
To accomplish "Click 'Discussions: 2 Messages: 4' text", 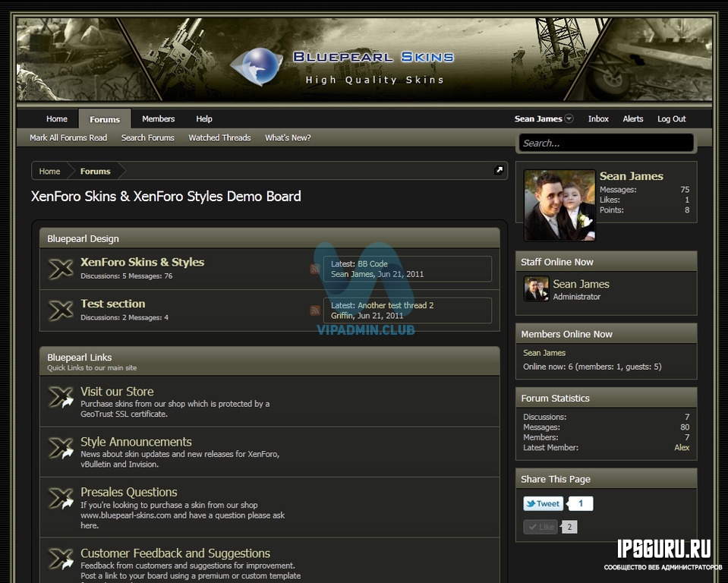I will click(124, 317).
